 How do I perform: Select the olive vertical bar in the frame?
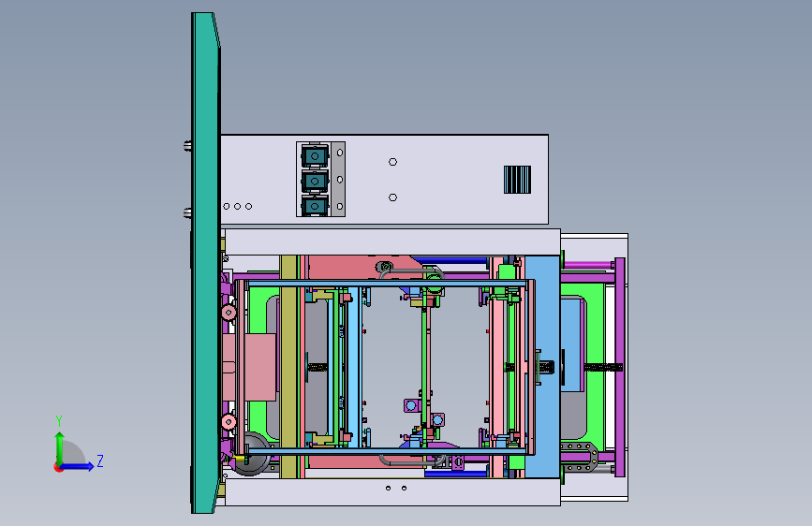click(288, 366)
